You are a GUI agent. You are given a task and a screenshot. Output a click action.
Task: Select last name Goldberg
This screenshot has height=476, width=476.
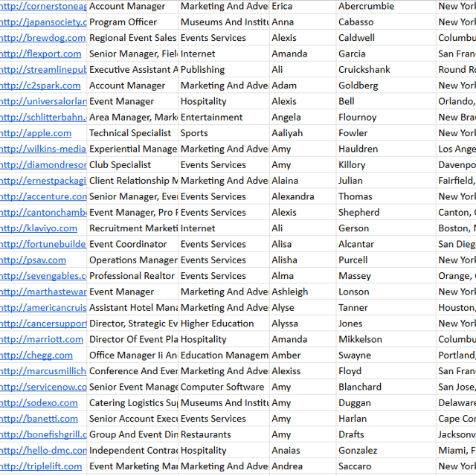tap(386, 86)
